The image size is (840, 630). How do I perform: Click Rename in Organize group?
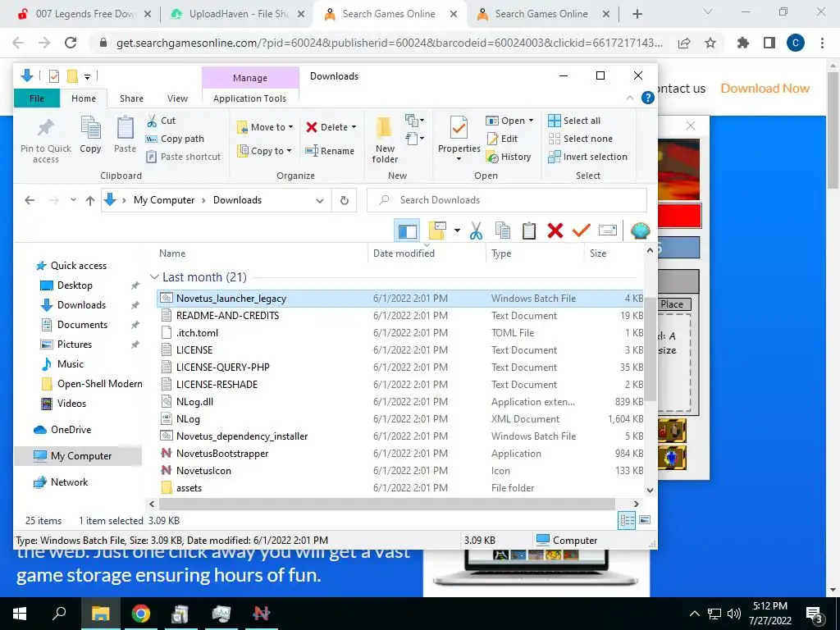(330, 151)
